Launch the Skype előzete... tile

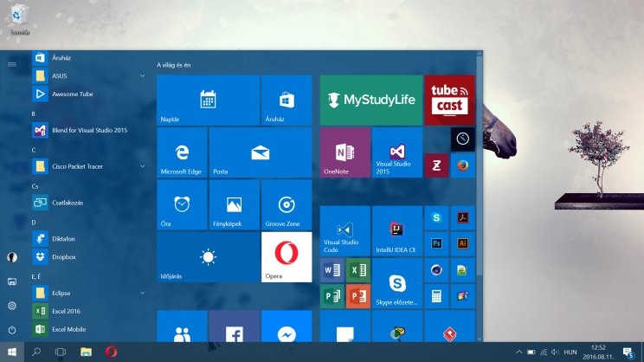396,283
